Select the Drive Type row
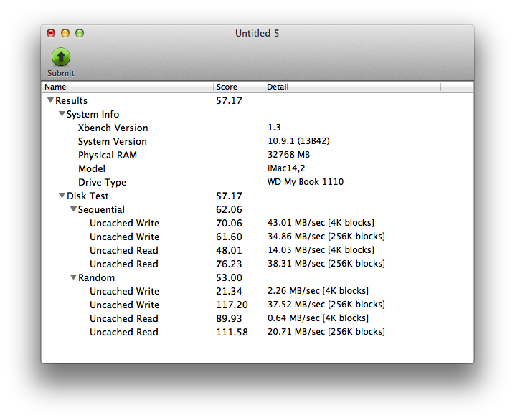The width and height of the screenshot is (515, 420). 257,182
